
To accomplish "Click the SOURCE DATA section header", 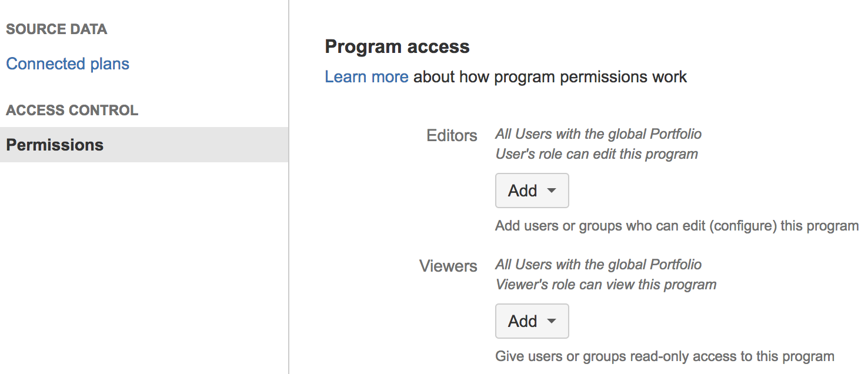I will (x=56, y=29).
